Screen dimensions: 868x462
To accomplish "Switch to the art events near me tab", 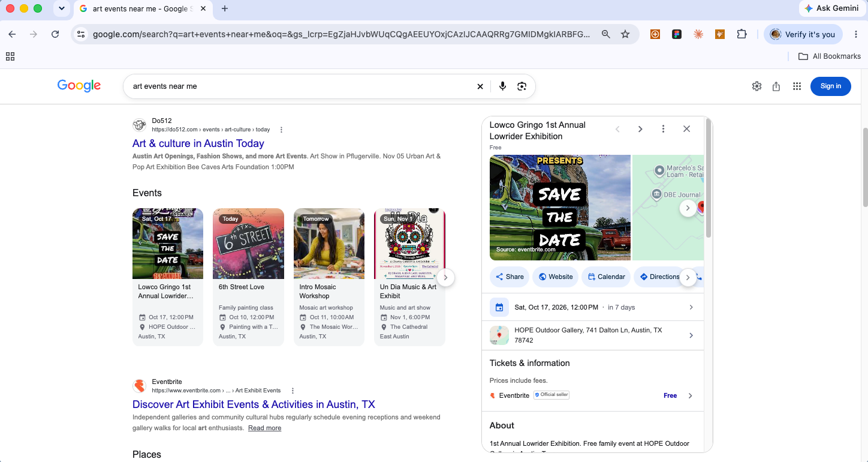I will [143, 8].
